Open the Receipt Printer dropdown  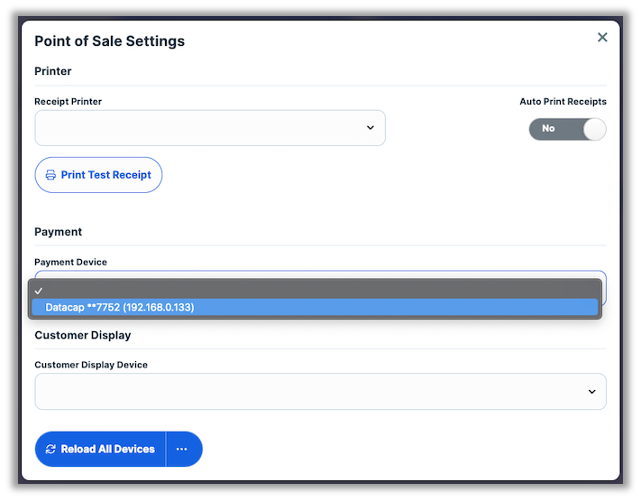point(210,128)
